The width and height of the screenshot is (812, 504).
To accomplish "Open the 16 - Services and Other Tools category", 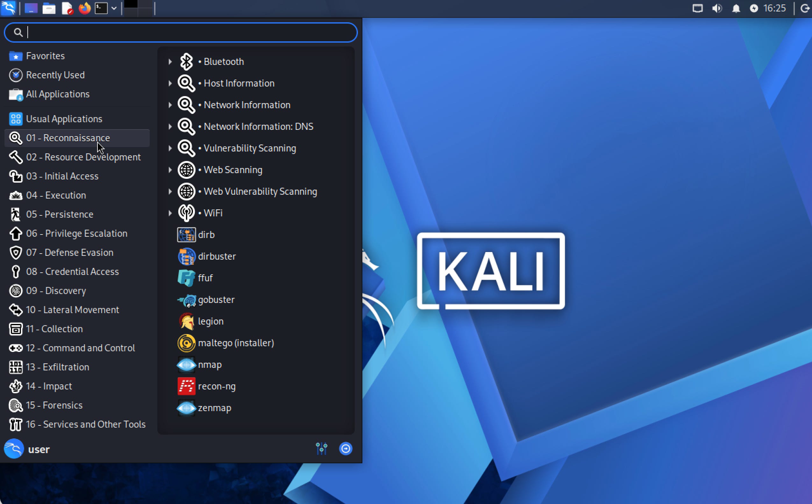I will pyautogui.click(x=77, y=424).
